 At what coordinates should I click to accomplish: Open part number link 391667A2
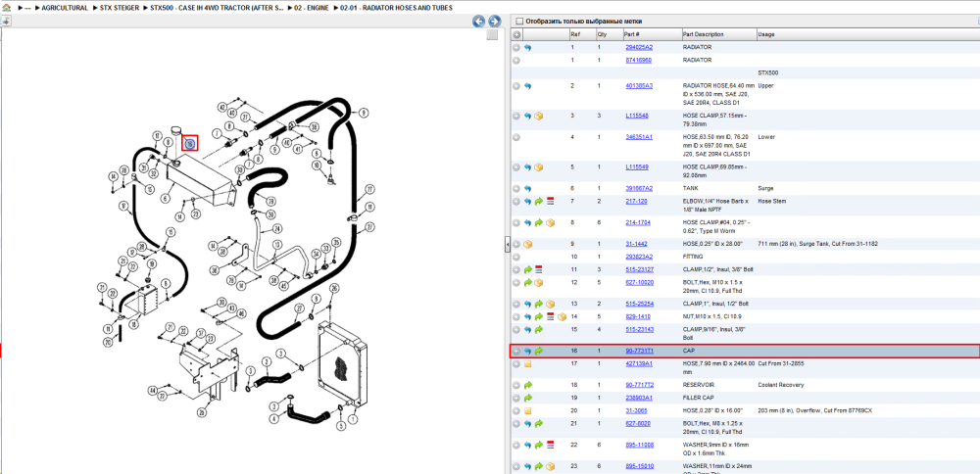pyautogui.click(x=639, y=189)
